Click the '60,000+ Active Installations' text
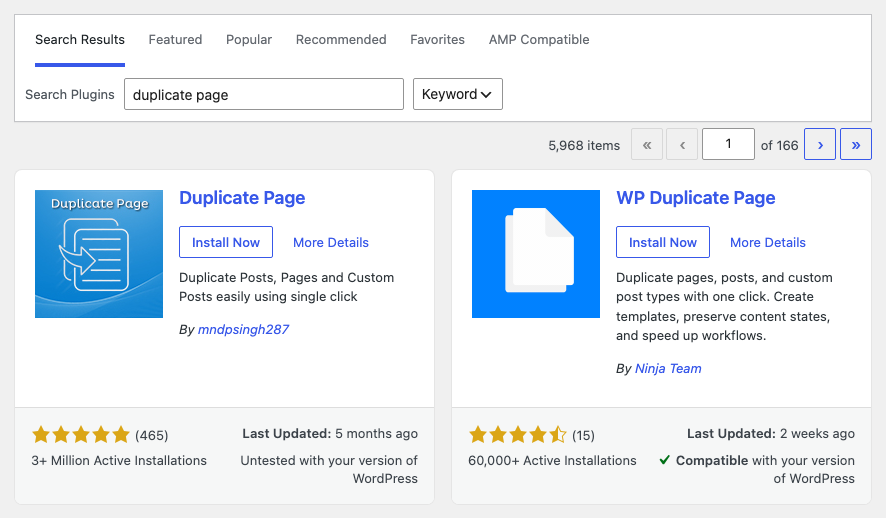 click(x=552, y=460)
